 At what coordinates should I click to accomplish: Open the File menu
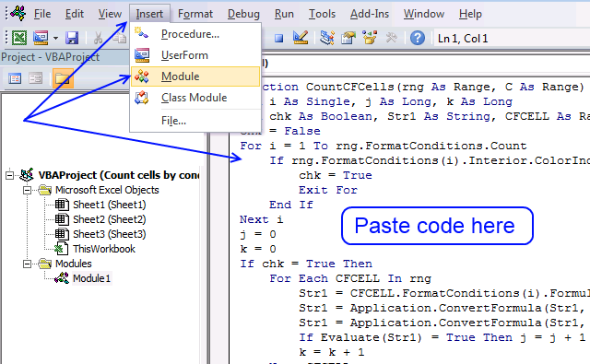click(42, 14)
